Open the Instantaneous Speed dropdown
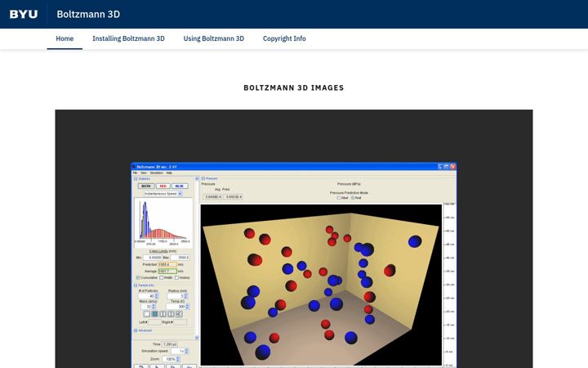Screen dimensions: 588x368 click(x=163, y=194)
